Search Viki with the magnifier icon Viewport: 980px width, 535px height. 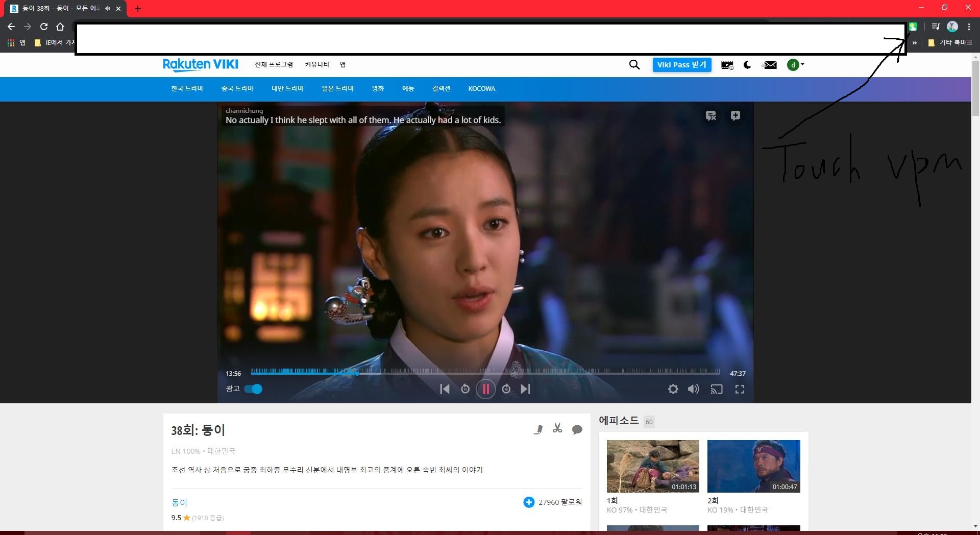tap(634, 65)
